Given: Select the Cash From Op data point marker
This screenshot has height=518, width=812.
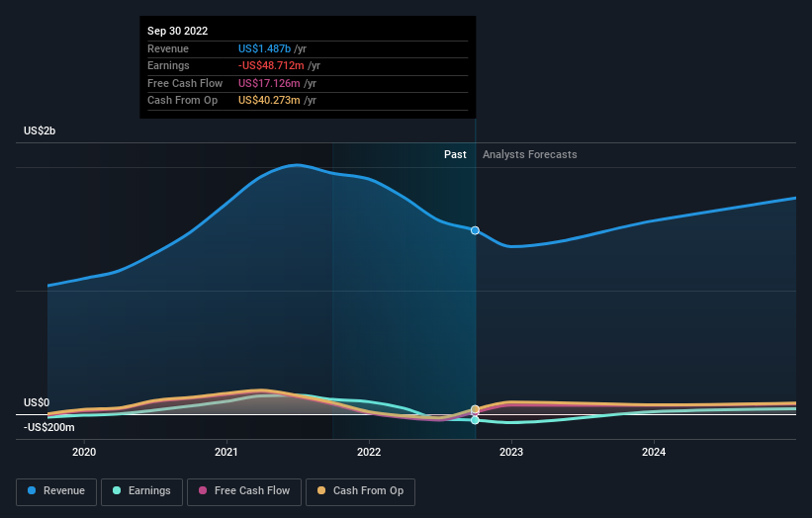Looking at the screenshot, I should pos(475,409).
